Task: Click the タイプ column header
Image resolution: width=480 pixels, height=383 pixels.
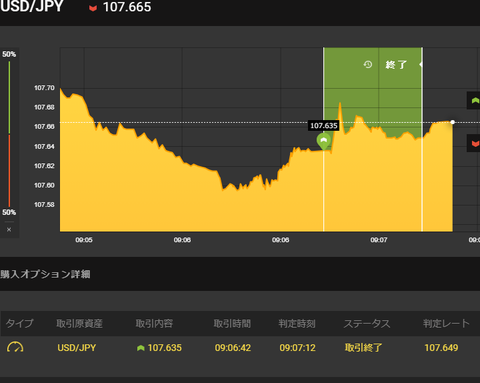Action: point(20,323)
